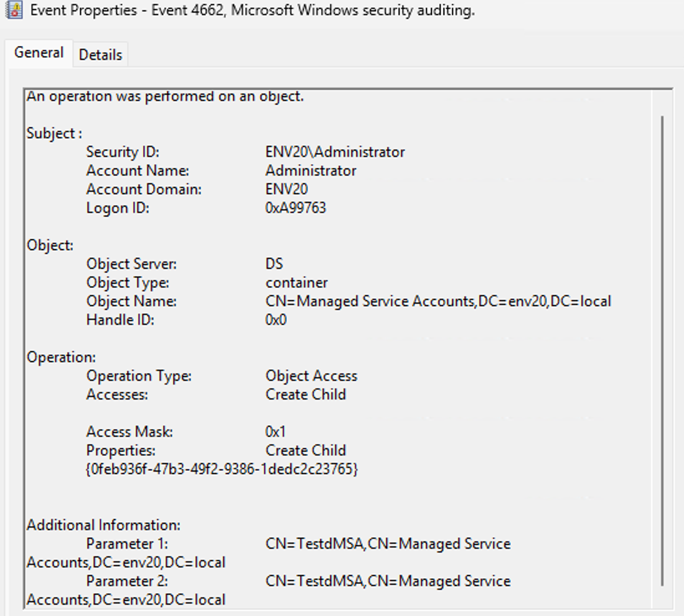The width and height of the screenshot is (684, 616).
Task: Select the Logon ID value 0xA99763
Action: [x=296, y=208]
